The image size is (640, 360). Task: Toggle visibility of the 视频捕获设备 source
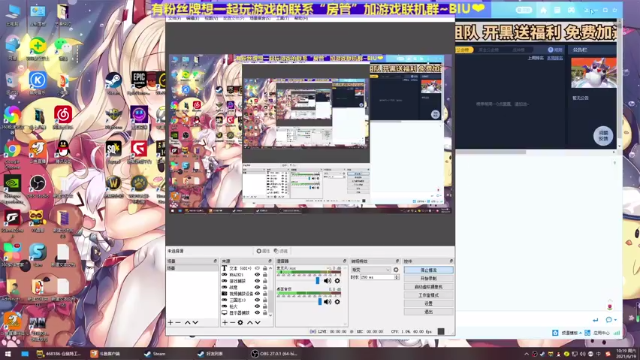pos(257,293)
